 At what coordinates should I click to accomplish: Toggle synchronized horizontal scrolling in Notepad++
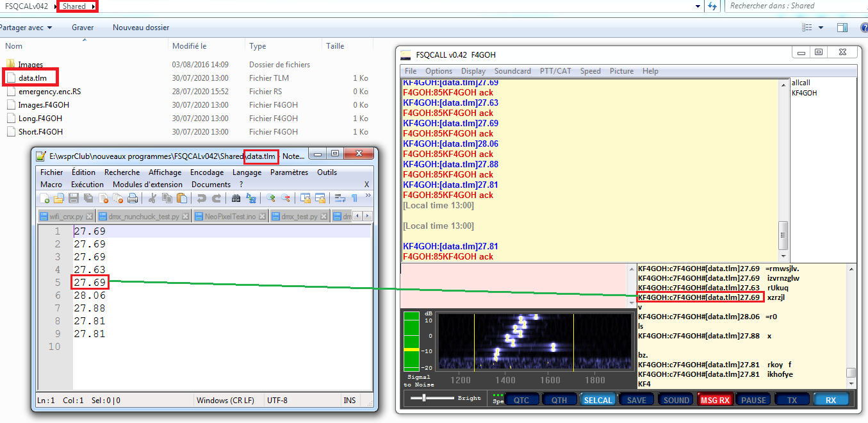320,199
